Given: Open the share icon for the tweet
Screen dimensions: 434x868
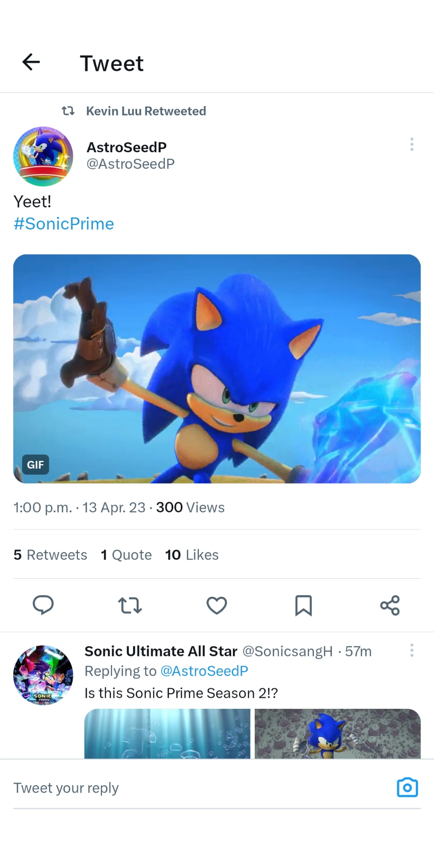Looking at the screenshot, I should click(x=390, y=605).
